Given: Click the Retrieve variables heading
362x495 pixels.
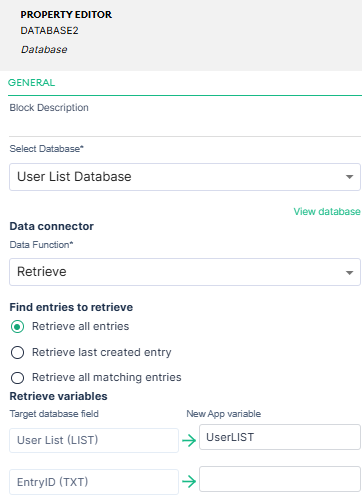Looking at the screenshot, I should point(58,396).
